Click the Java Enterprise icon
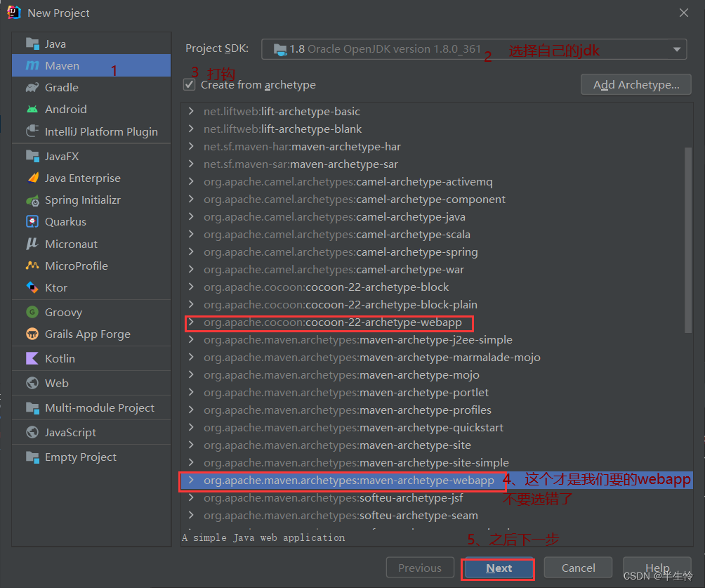The height and width of the screenshot is (588, 705). [x=32, y=178]
